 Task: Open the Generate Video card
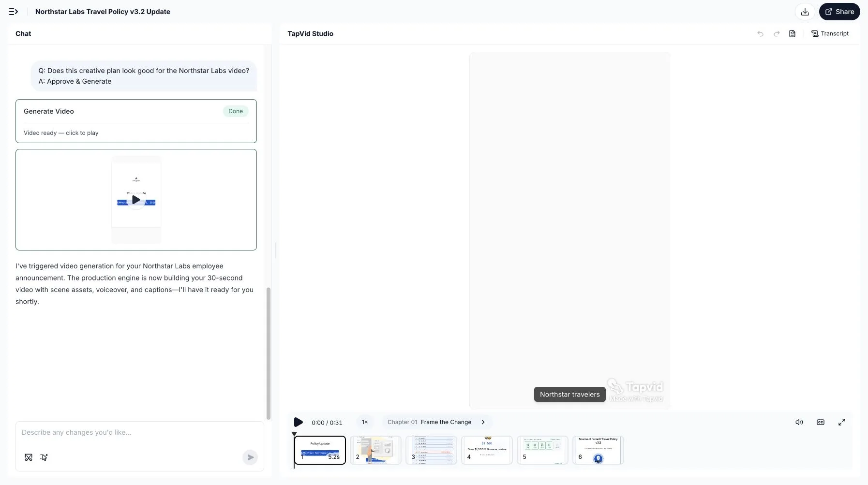click(x=136, y=121)
